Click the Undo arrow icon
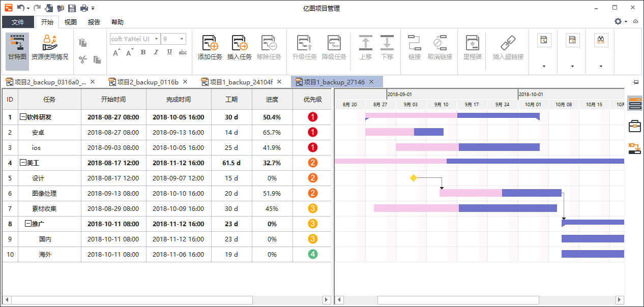Screen dimensions: 644x307 pos(20,8)
